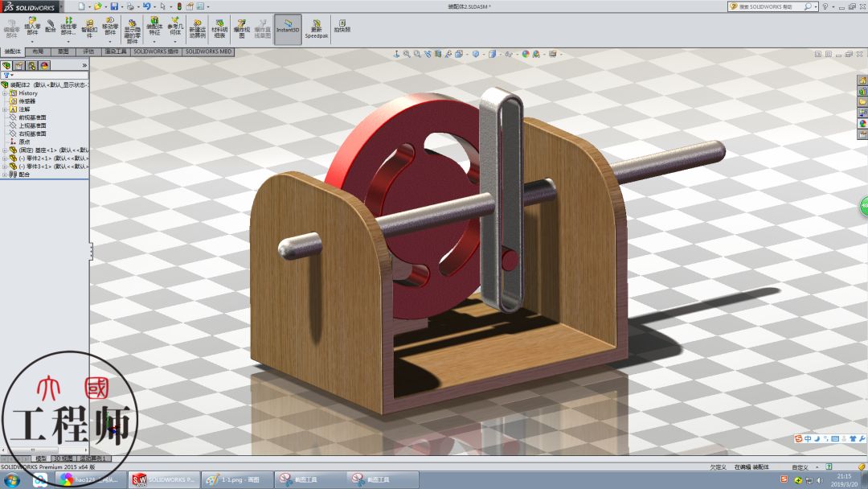Open the 模型 Model bottom tab
The image size is (868, 489).
pyautogui.click(x=40, y=458)
